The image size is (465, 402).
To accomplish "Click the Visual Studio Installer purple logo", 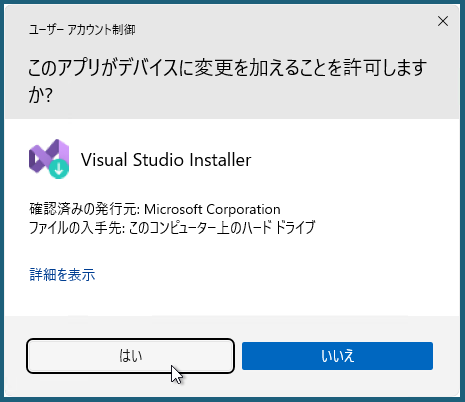I will [49, 157].
